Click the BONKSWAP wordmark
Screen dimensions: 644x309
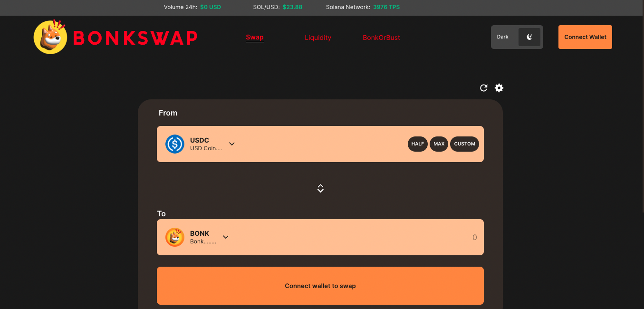pos(135,38)
